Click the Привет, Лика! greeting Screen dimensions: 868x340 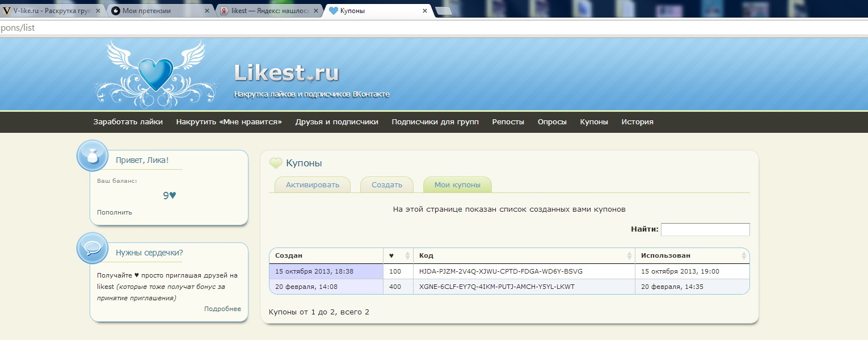click(142, 160)
